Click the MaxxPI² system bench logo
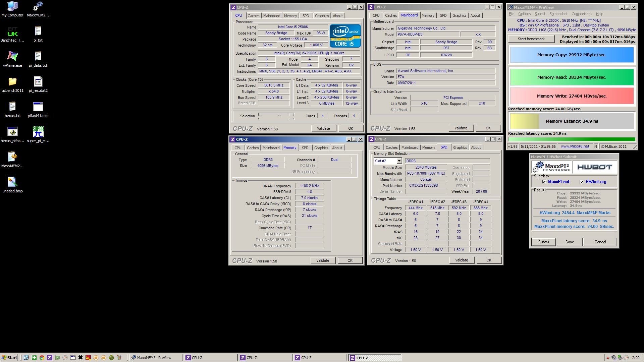 (552, 167)
